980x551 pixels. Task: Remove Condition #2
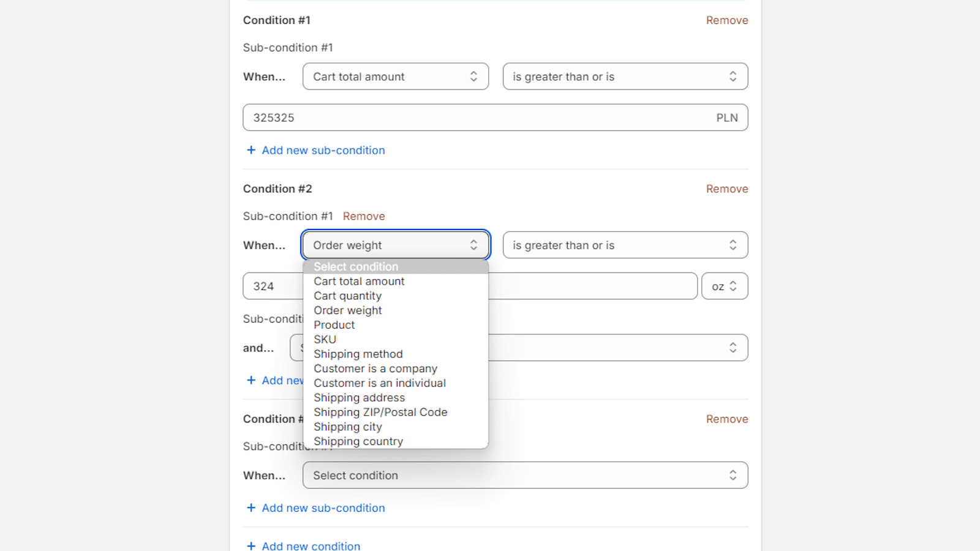click(726, 189)
